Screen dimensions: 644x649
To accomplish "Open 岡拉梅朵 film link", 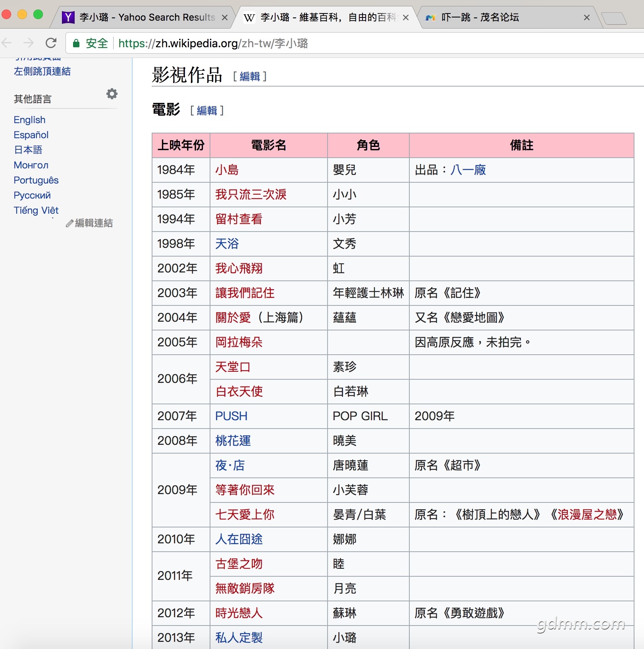I will tap(239, 342).
